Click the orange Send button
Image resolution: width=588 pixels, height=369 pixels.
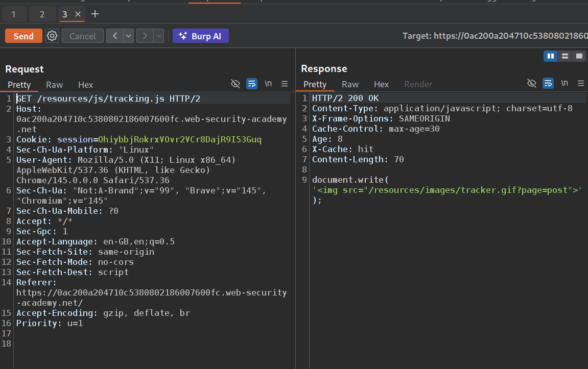23,36
